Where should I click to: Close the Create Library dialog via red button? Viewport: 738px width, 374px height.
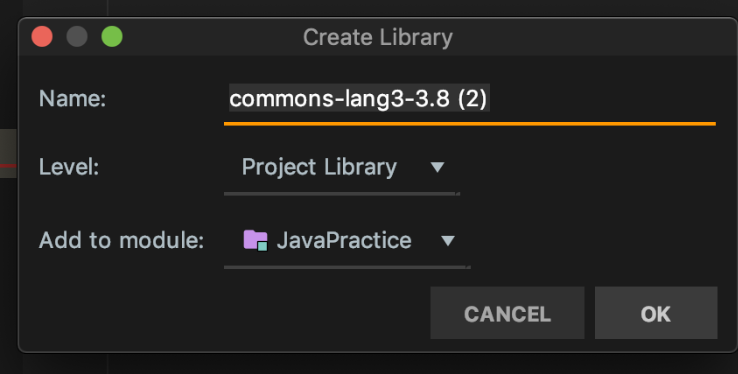tap(42, 37)
